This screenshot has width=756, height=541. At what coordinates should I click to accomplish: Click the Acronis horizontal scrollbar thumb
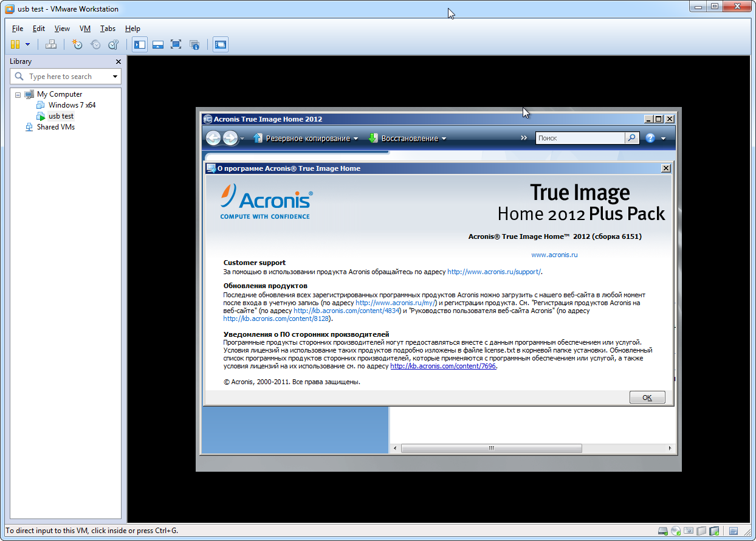pos(491,448)
